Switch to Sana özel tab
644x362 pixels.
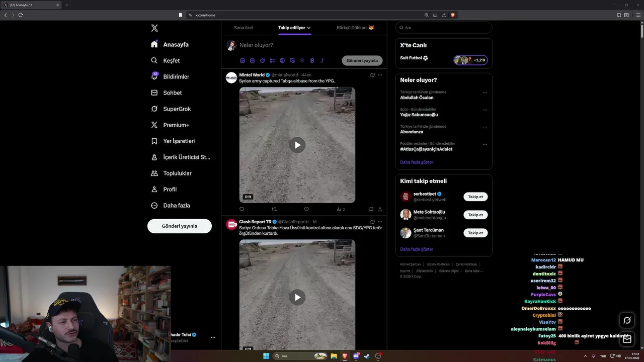(x=244, y=28)
